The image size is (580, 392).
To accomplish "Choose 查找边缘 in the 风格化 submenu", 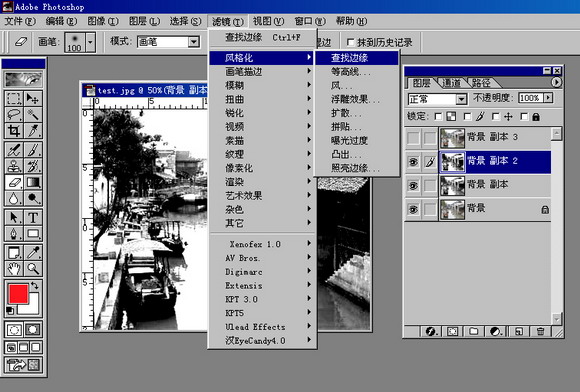I will click(x=357, y=58).
